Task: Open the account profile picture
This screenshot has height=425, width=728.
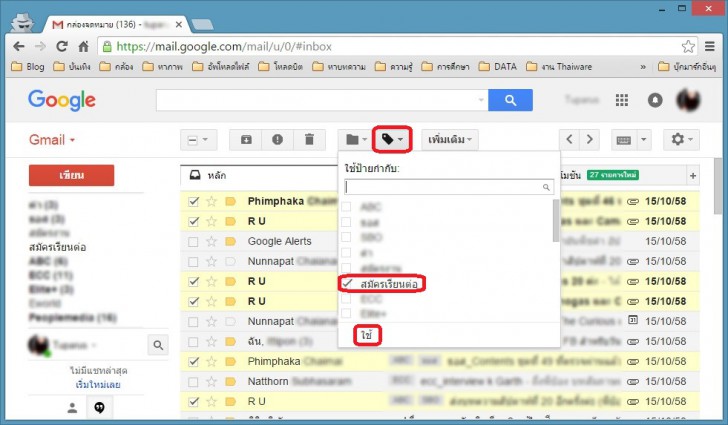Action: point(688,100)
